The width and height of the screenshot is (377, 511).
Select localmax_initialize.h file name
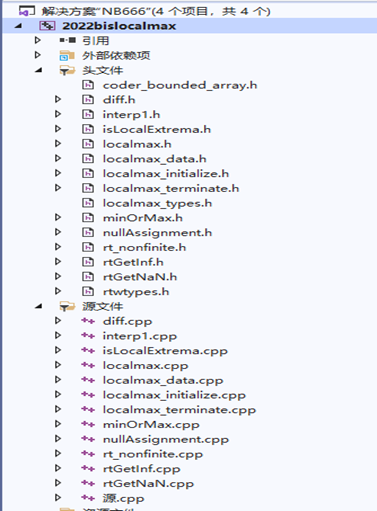(x=166, y=174)
